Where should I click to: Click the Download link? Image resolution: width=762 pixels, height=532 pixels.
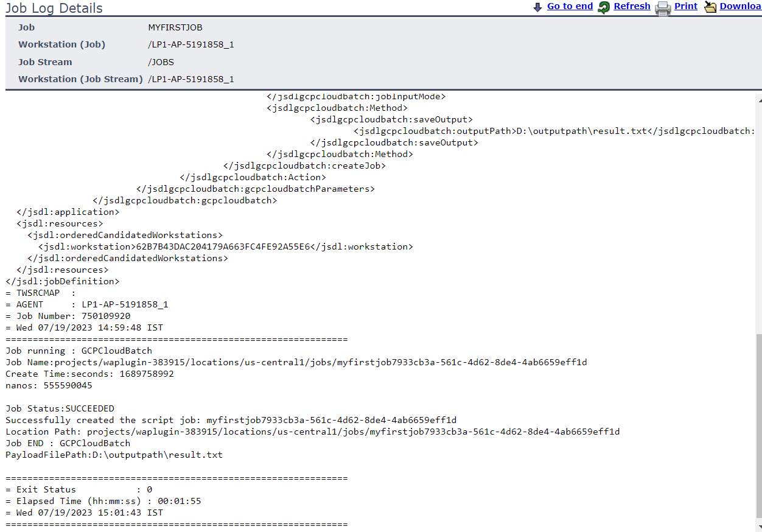click(740, 6)
